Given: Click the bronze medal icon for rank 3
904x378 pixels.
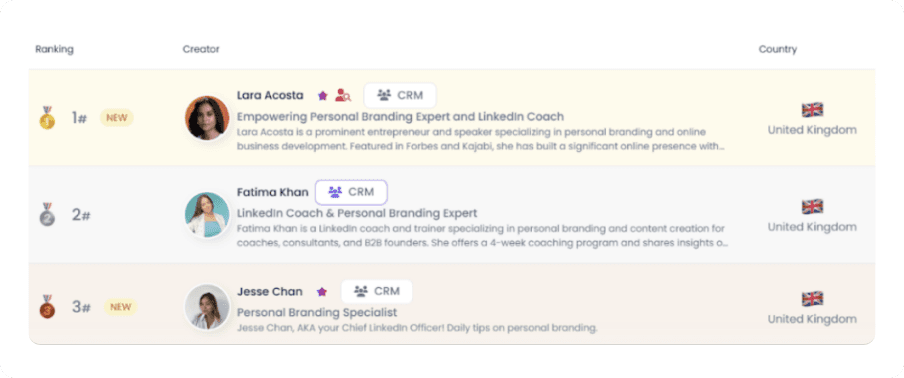Looking at the screenshot, I should click(x=47, y=307).
